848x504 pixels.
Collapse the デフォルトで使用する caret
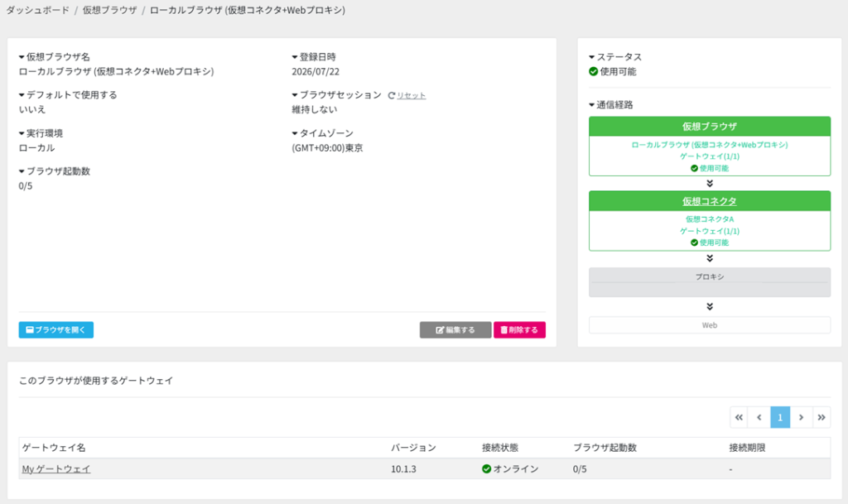pos(22,95)
